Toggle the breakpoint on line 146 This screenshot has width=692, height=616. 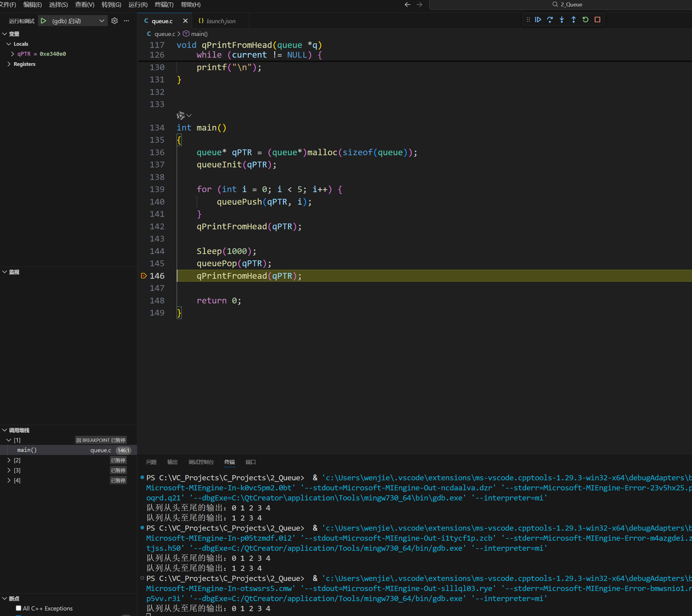coord(144,276)
